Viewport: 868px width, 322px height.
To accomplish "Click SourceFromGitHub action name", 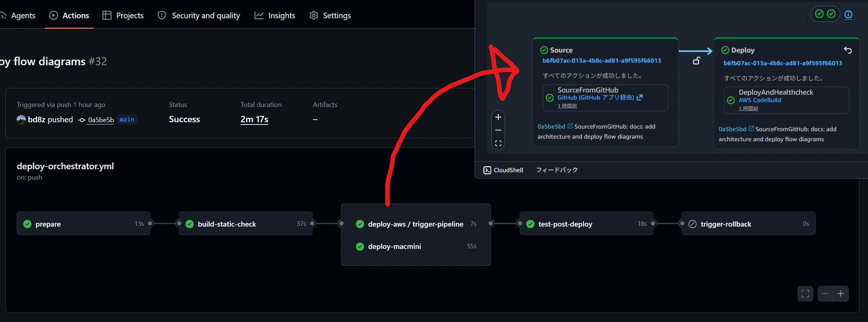I will [588, 90].
